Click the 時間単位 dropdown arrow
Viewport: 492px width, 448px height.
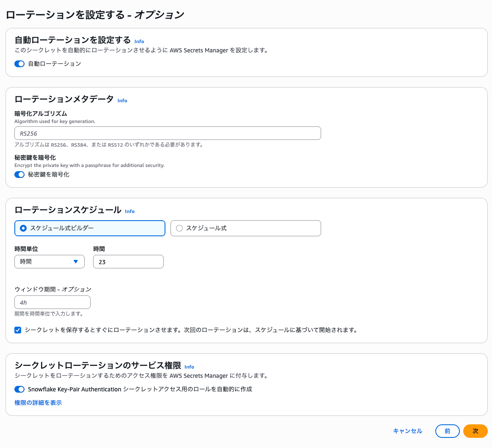coord(76,262)
